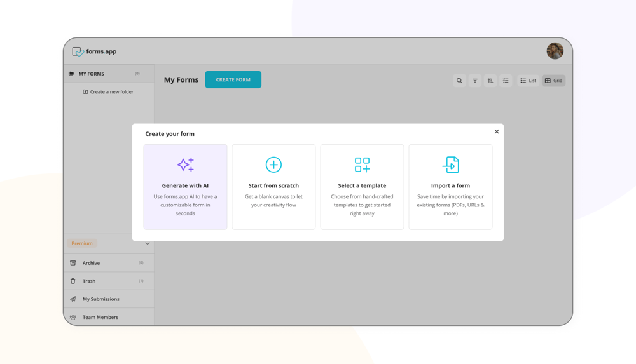Click Create a new folder link

(x=108, y=92)
